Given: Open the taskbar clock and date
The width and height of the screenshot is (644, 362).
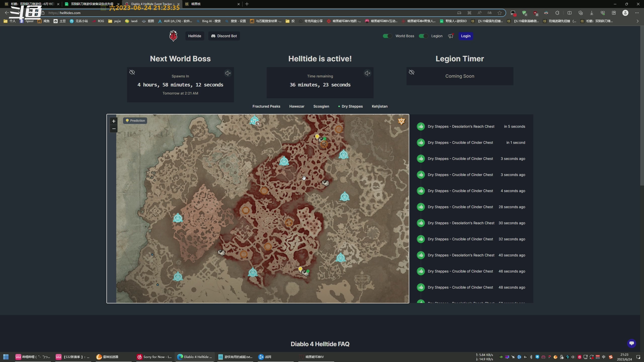Looking at the screenshot, I should (624, 357).
